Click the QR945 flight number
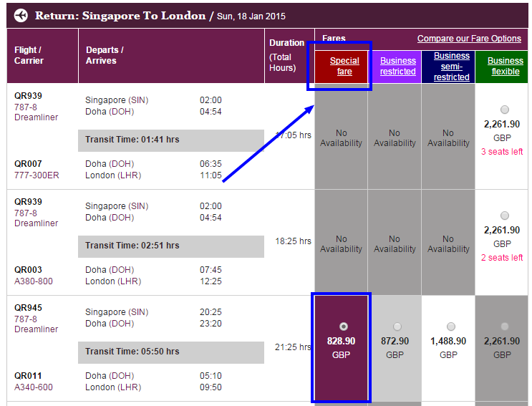The width and height of the screenshot is (532, 406). 28,308
